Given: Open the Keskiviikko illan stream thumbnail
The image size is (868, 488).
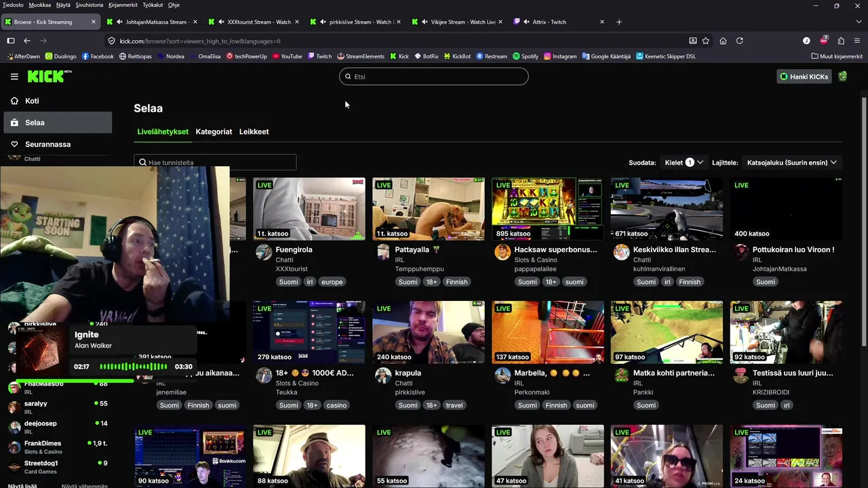Looking at the screenshot, I should (667, 209).
